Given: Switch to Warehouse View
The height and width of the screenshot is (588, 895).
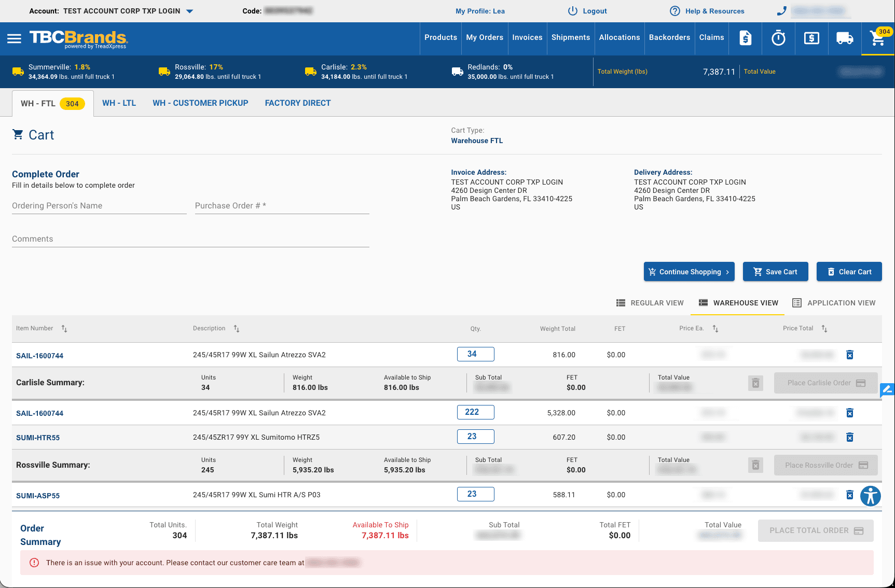Looking at the screenshot, I should 738,303.
